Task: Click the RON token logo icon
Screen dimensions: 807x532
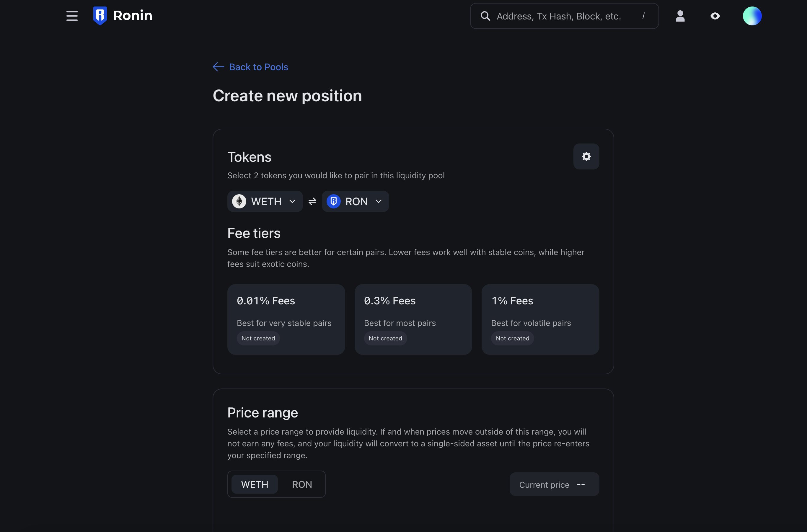Action: [x=334, y=202]
